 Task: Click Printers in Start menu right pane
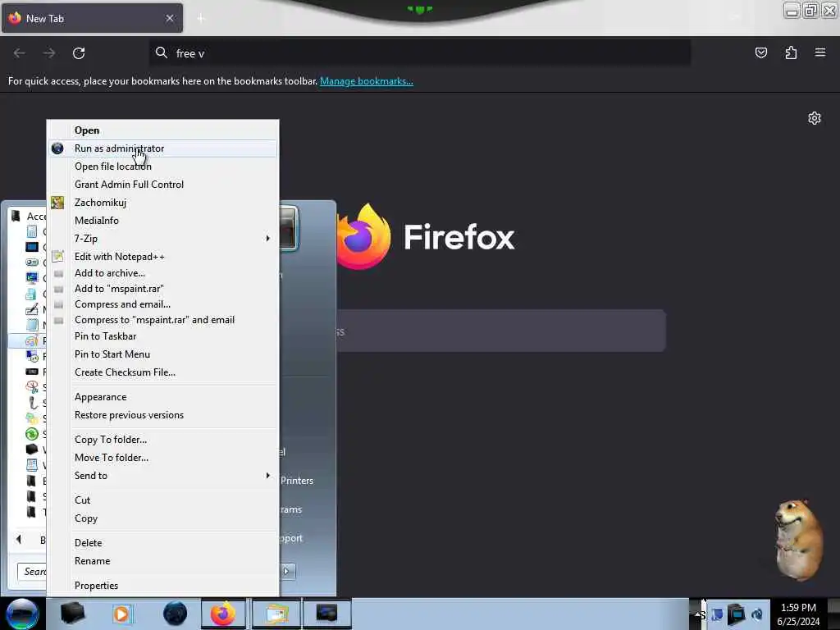[x=297, y=481]
